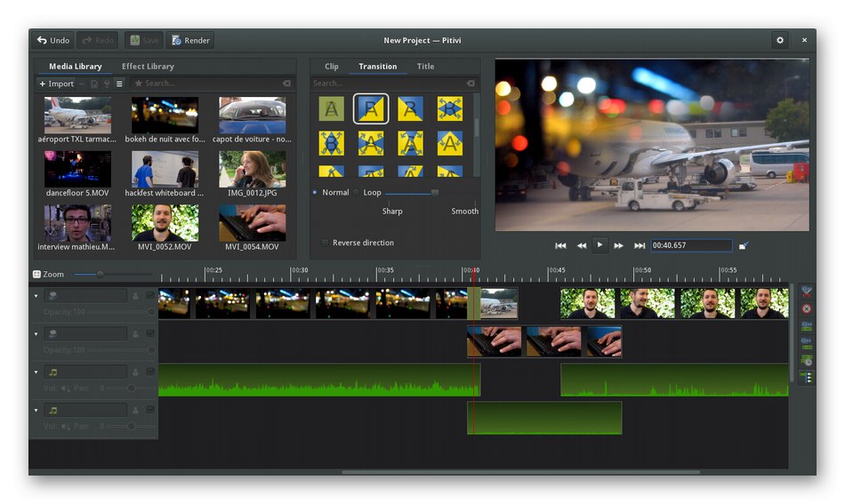The height and width of the screenshot is (504, 845).
Task: Collapse the first video layer expander arrow
Action: (36, 296)
